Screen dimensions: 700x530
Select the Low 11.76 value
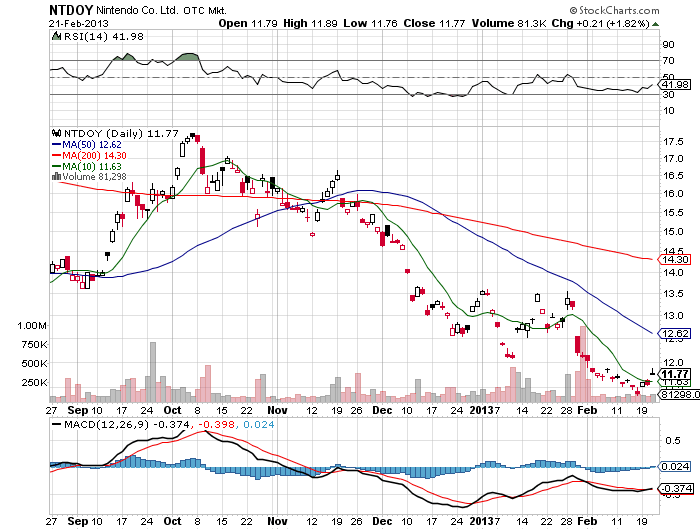(370, 23)
